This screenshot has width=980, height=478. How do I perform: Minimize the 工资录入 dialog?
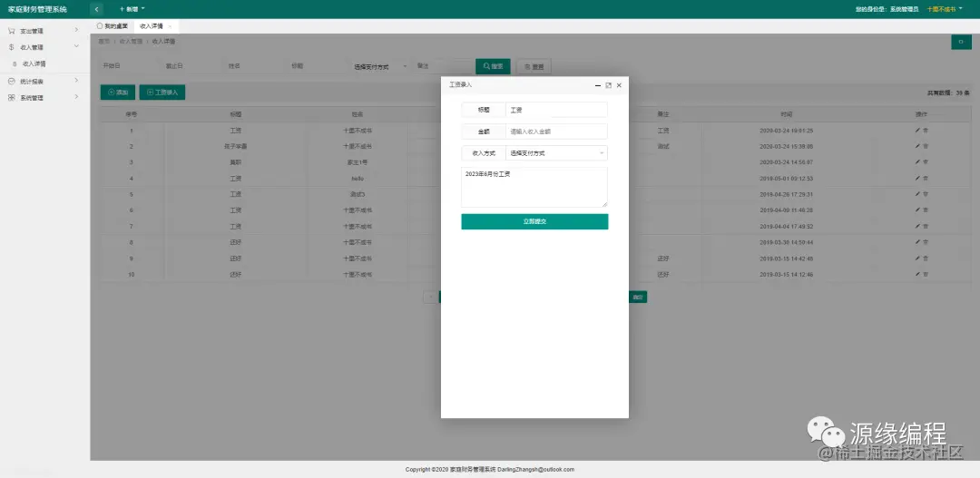click(598, 85)
